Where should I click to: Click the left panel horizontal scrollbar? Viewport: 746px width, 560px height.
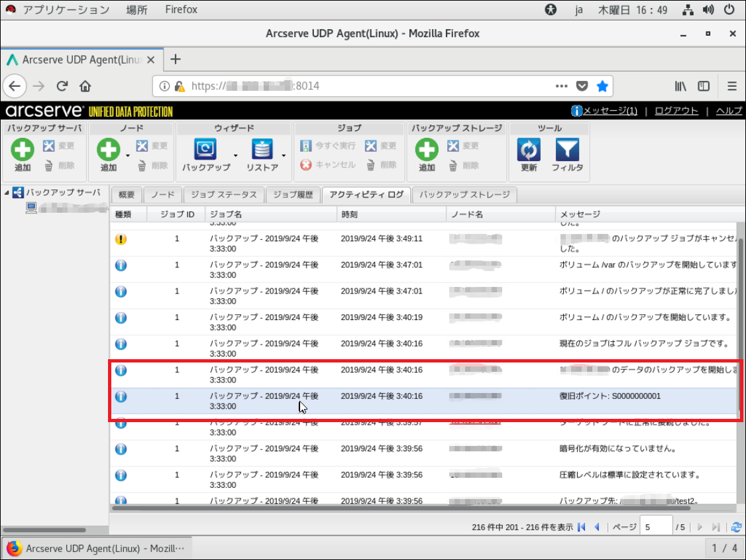pyautogui.click(x=44, y=530)
